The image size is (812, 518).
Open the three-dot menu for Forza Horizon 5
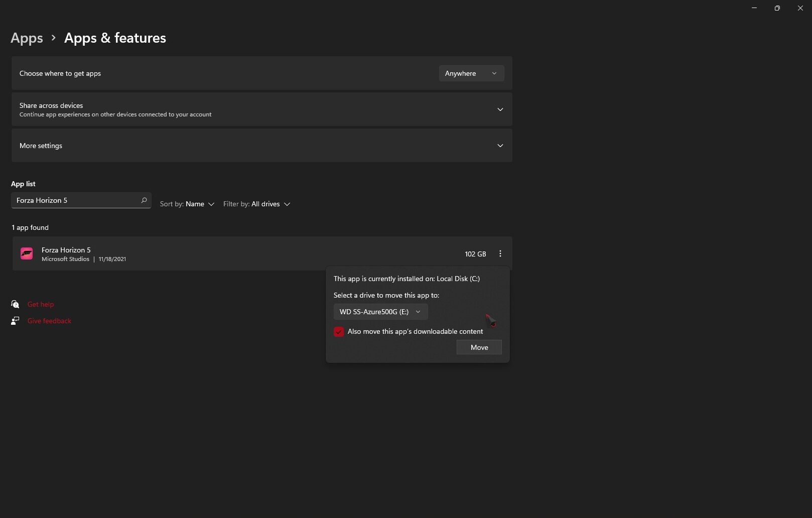(x=500, y=254)
